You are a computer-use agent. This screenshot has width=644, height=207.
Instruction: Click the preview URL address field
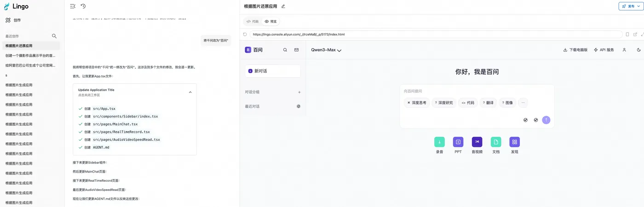point(436,34)
